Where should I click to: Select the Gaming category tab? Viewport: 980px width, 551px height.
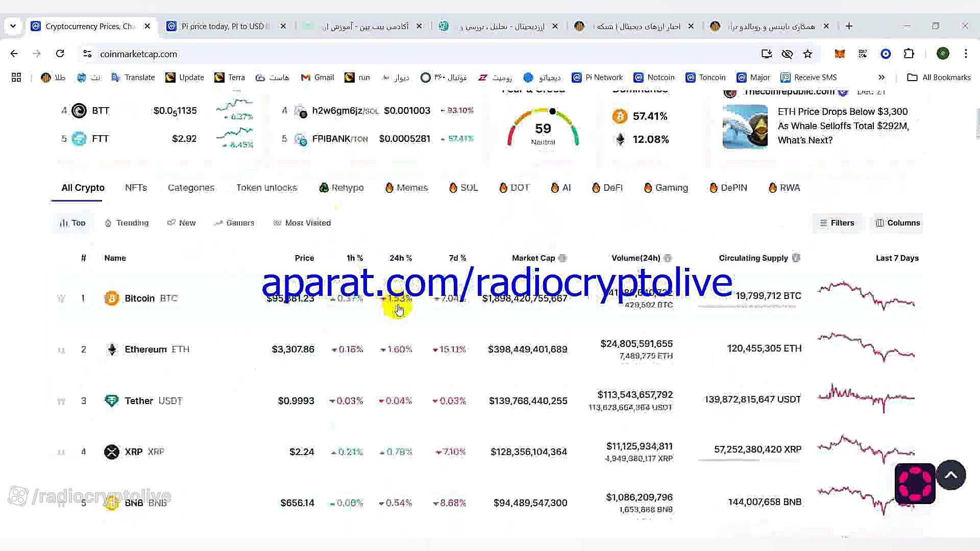tap(666, 188)
